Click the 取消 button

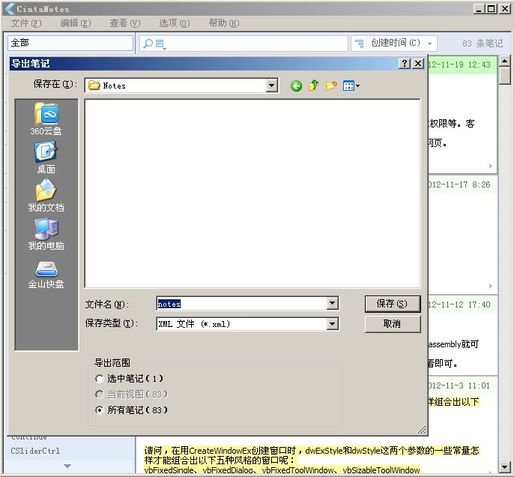click(393, 324)
